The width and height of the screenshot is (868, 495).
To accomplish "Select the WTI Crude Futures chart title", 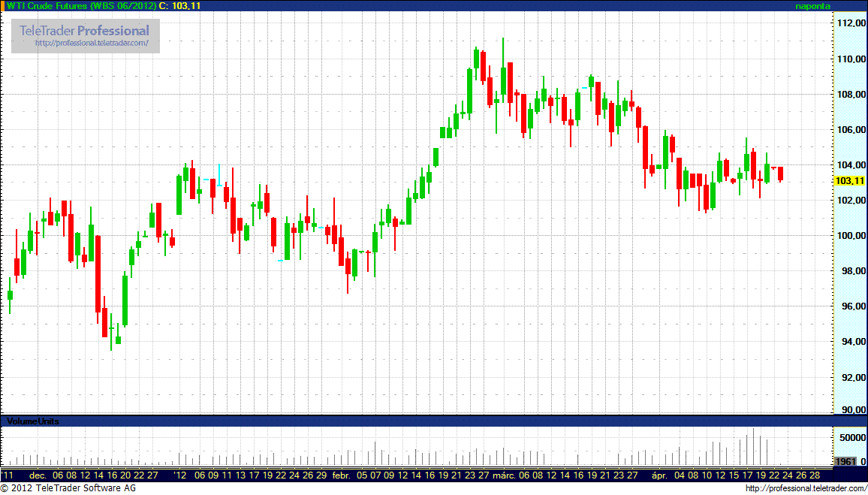I will click(82, 5).
